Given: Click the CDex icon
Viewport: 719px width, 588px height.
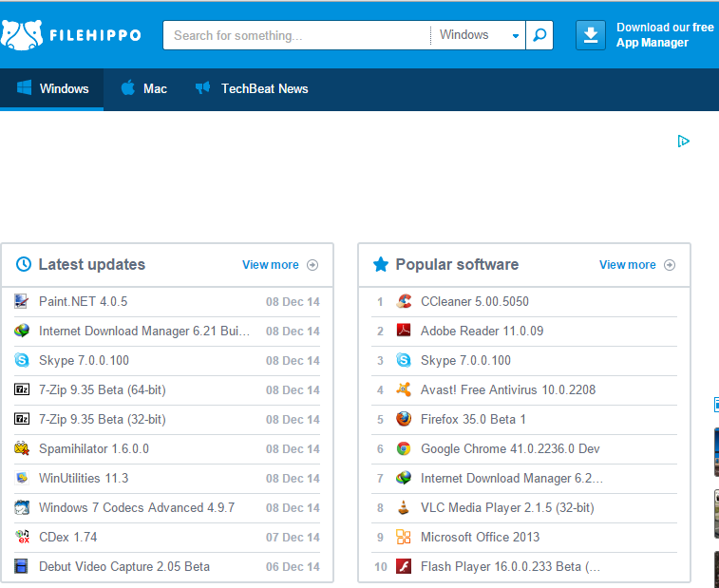Looking at the screenshot, I should pos(22,537).
